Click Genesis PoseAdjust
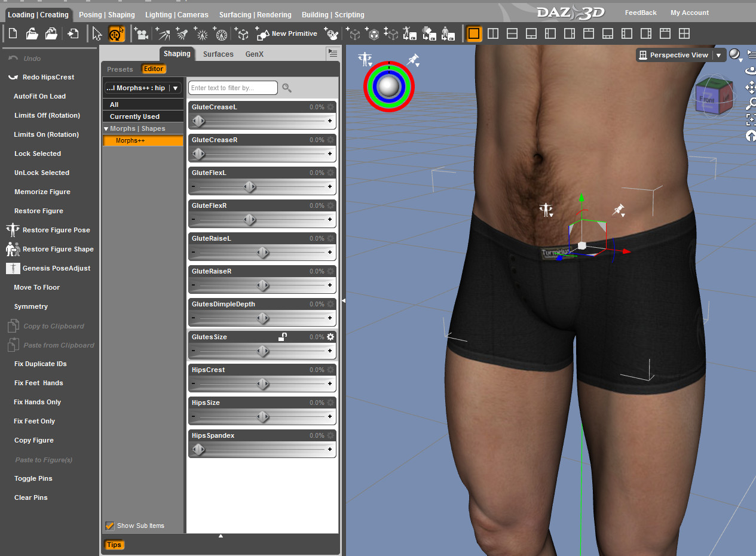The width and height of the screenshot is (756, 556). (x=48, y=268)
